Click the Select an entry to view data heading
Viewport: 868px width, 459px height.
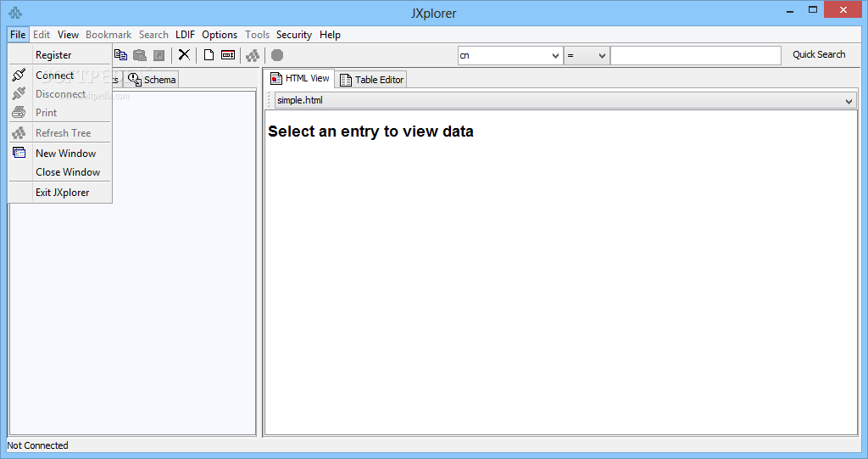click(370, 132)
